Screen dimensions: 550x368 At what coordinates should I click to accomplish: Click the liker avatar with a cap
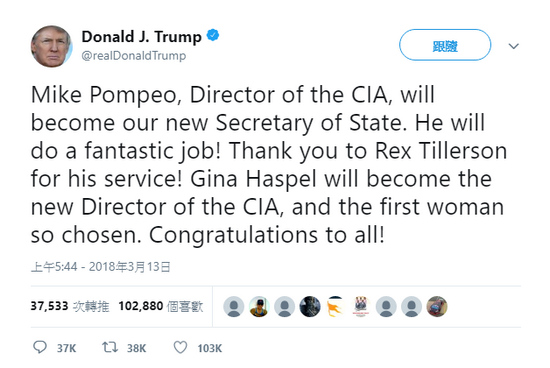(x=259, y=306)
